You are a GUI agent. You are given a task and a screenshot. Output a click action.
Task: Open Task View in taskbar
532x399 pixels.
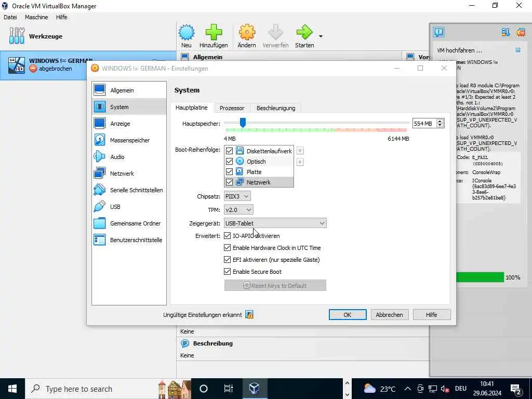click(x=229, y=389)
